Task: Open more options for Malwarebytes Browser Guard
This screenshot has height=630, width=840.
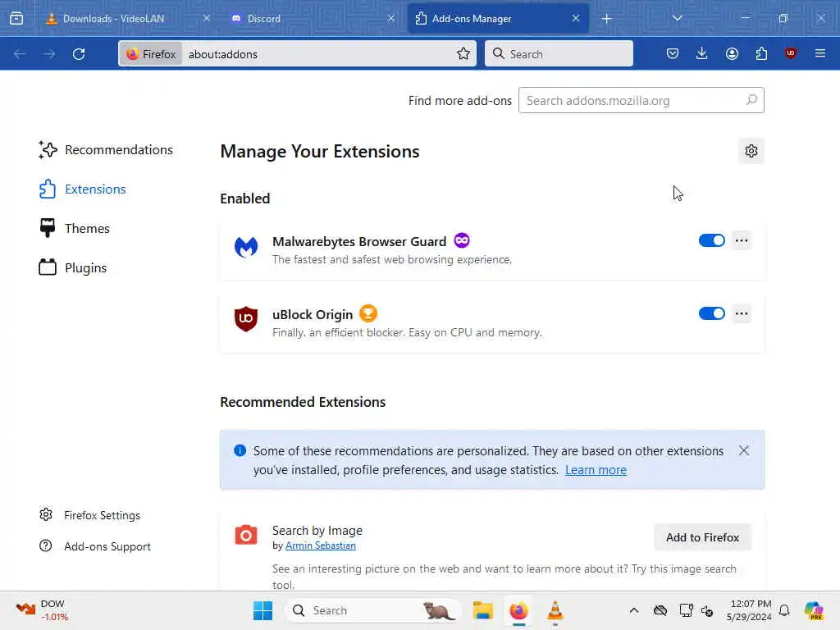Action: (742, 240)
